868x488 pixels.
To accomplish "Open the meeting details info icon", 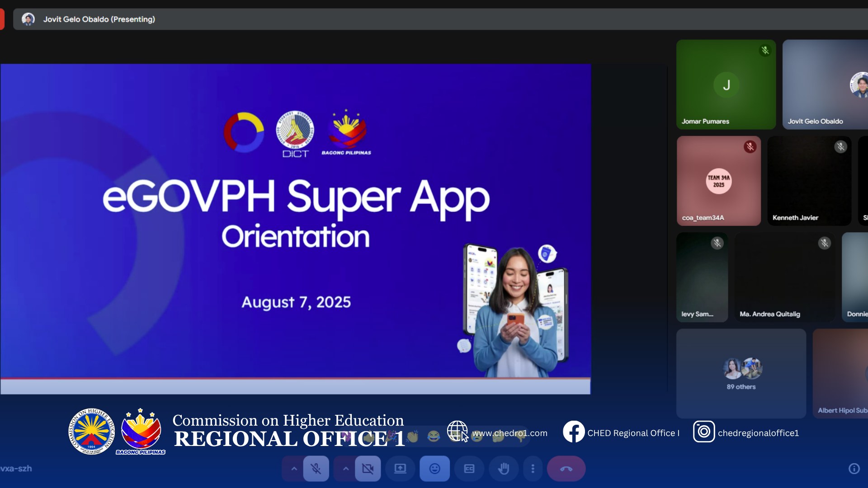I will click(854, 469).
